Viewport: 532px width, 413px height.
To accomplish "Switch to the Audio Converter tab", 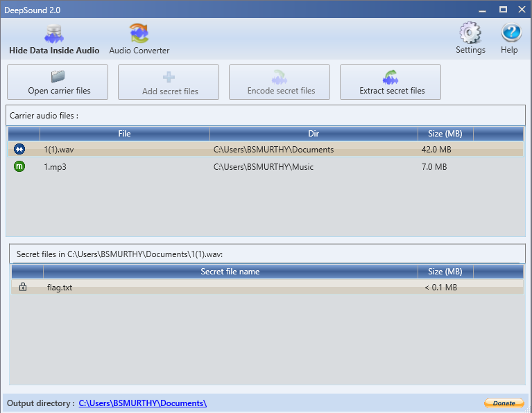I will (139, 39).
